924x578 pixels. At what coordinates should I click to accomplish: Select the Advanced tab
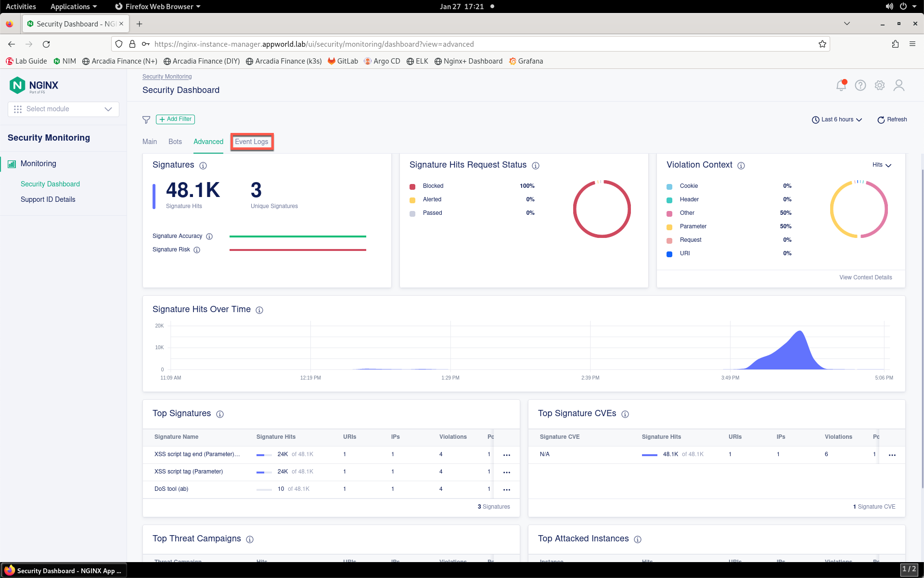208,142
